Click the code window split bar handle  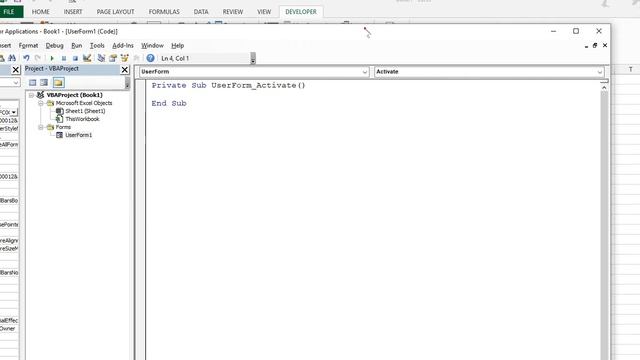click(604, 82)
